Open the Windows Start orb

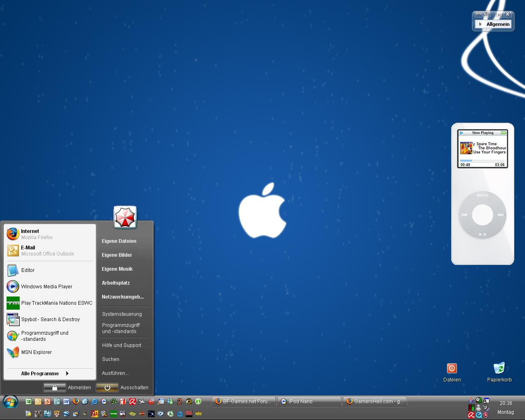tap(10, 402)
